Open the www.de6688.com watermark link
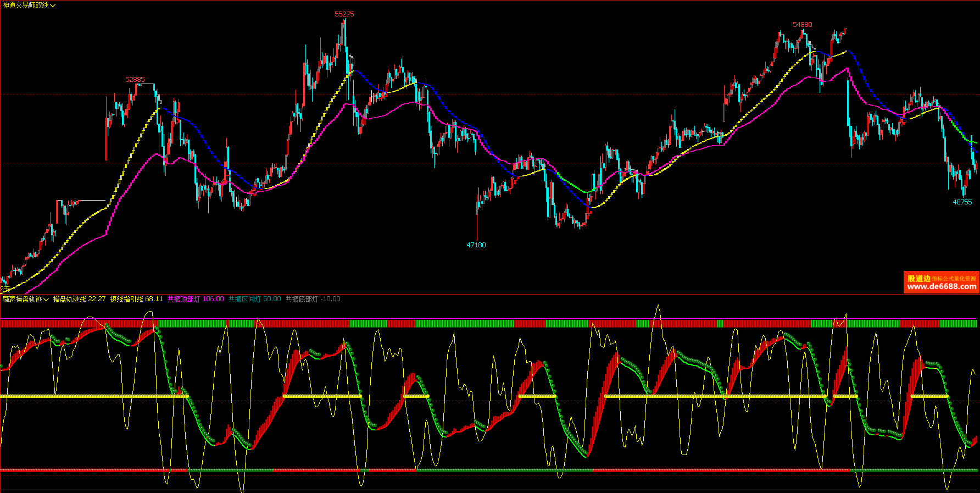The height and width of the screenshot is (493, 980). coord(942,286)
